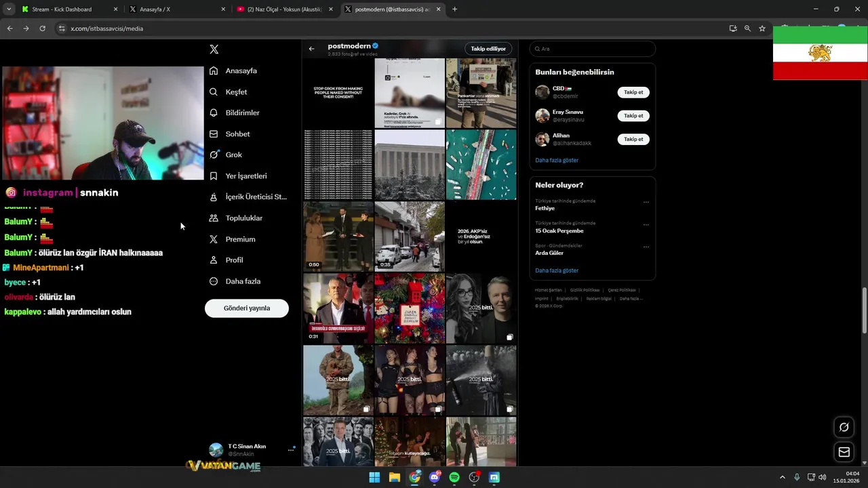The image size is (868, 488).
Task: Open the 0:50 video thumbnail
Action: (x=338, y=237)
